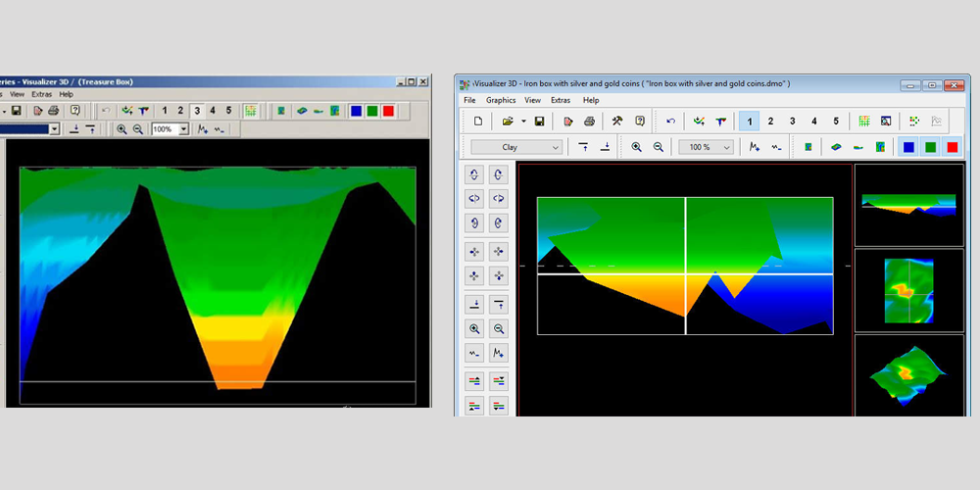The width and height of the screenshot is (980, 490).
Task: Open the dark blue combo box arrow in Treasure Box window
Action: [x=54, y=129]
